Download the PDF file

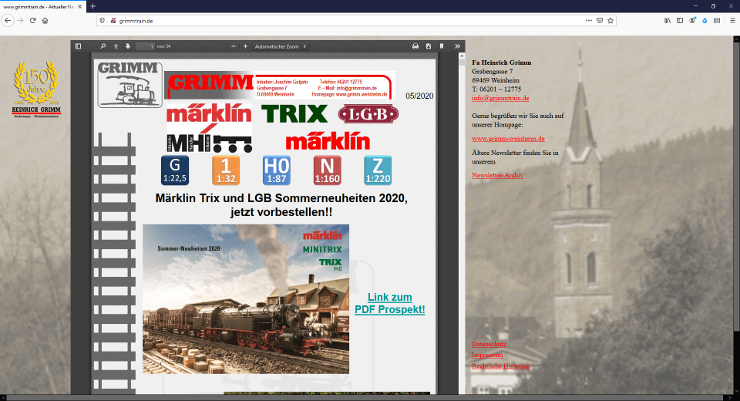(x=429, y=46)
